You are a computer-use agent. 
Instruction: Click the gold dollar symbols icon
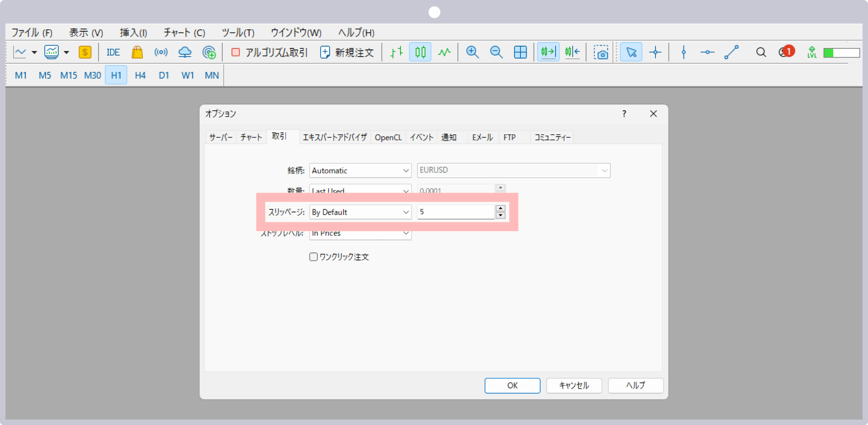(85, 52)
